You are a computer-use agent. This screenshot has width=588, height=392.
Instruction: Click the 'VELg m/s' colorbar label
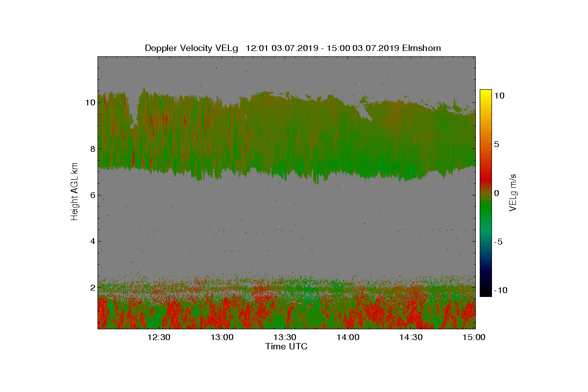[514, 193]
